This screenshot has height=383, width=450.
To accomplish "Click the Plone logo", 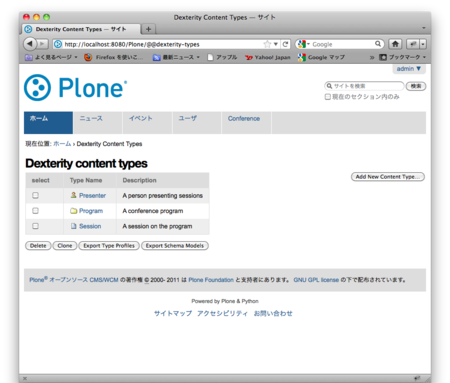I will click(x=75, y=88).
